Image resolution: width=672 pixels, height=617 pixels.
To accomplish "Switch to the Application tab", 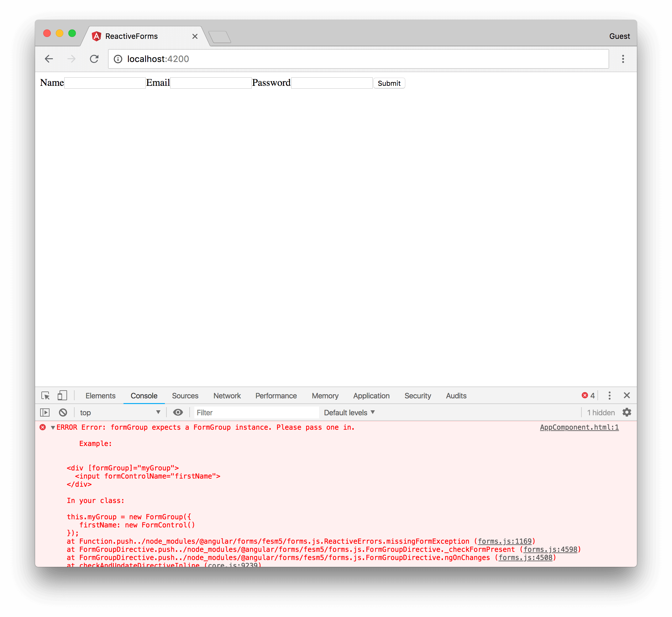I will click(x=371, y=396).
